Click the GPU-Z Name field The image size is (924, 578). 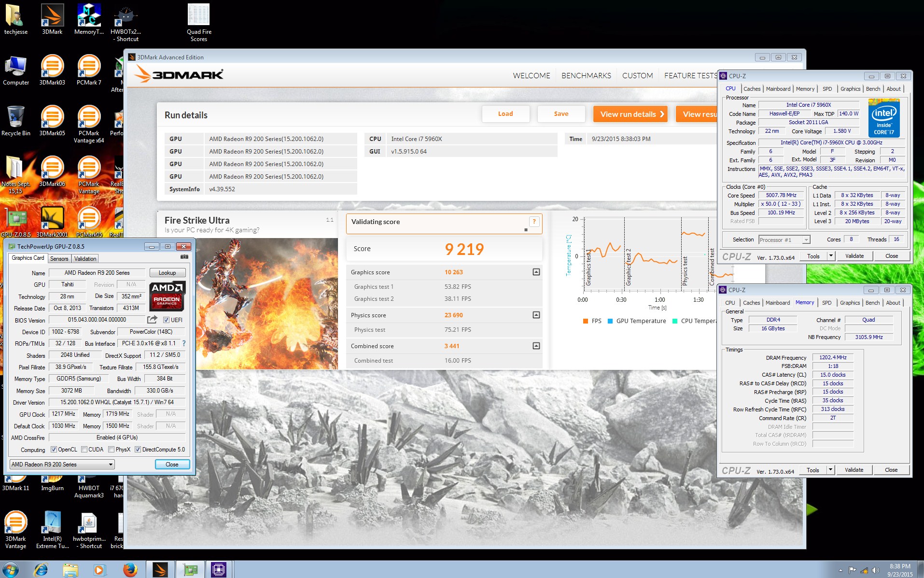point(97,273)
